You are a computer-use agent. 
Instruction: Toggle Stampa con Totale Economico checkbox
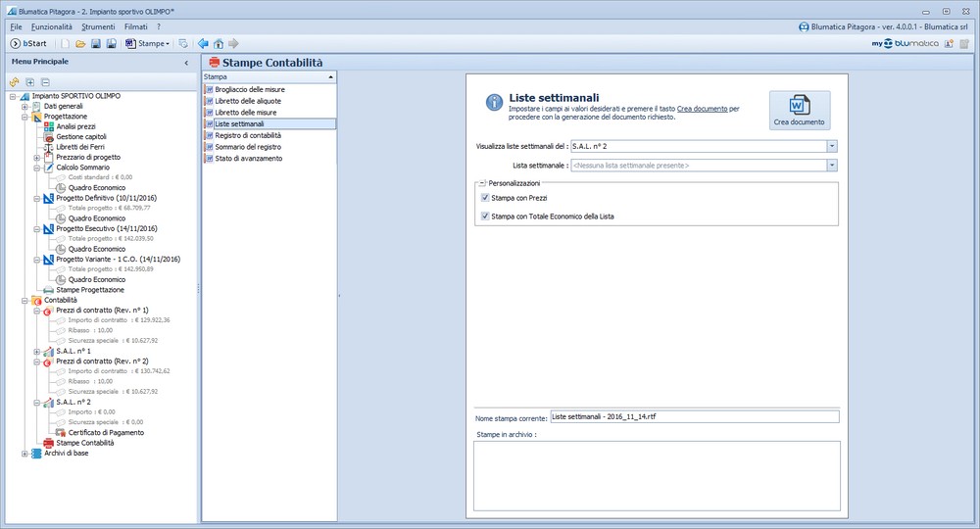pos(485,216)
